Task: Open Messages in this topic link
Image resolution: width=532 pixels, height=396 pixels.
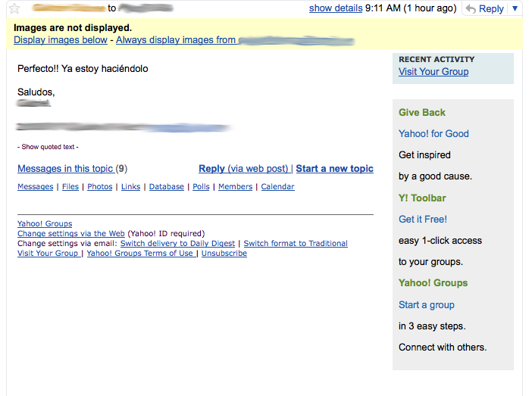Action: (x=65, y=169)
